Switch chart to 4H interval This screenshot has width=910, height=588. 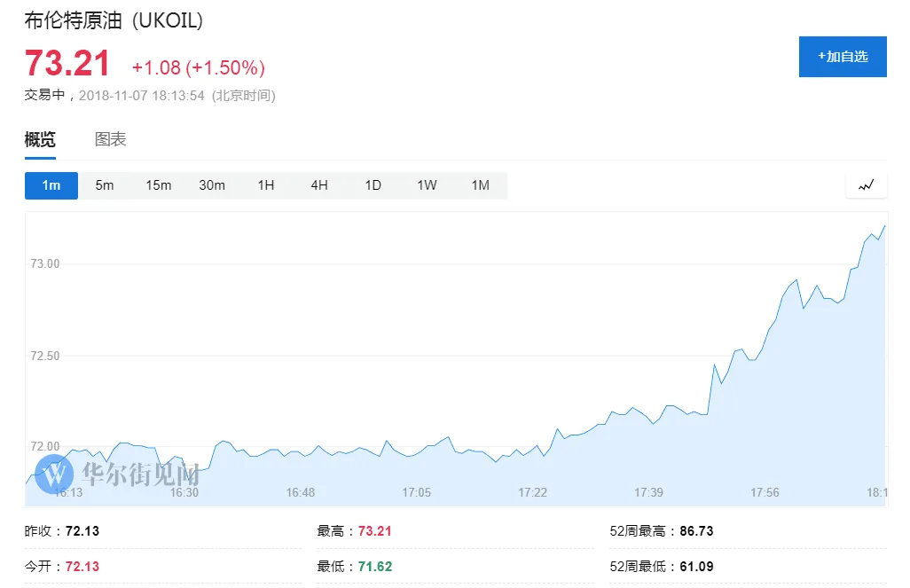319,185
